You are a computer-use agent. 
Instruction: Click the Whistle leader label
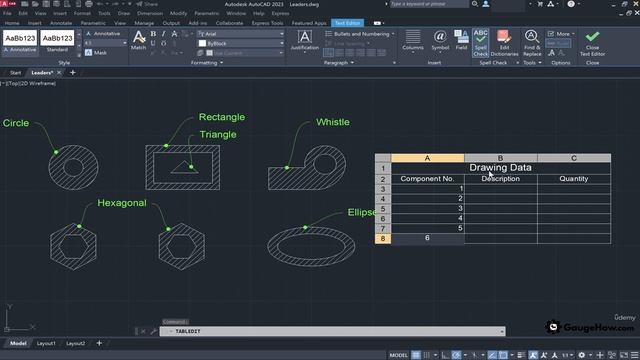(x=333, y=122)
